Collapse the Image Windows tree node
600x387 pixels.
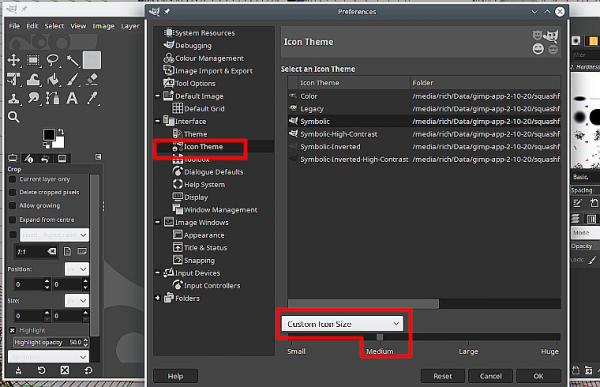[x=157, y=222]
